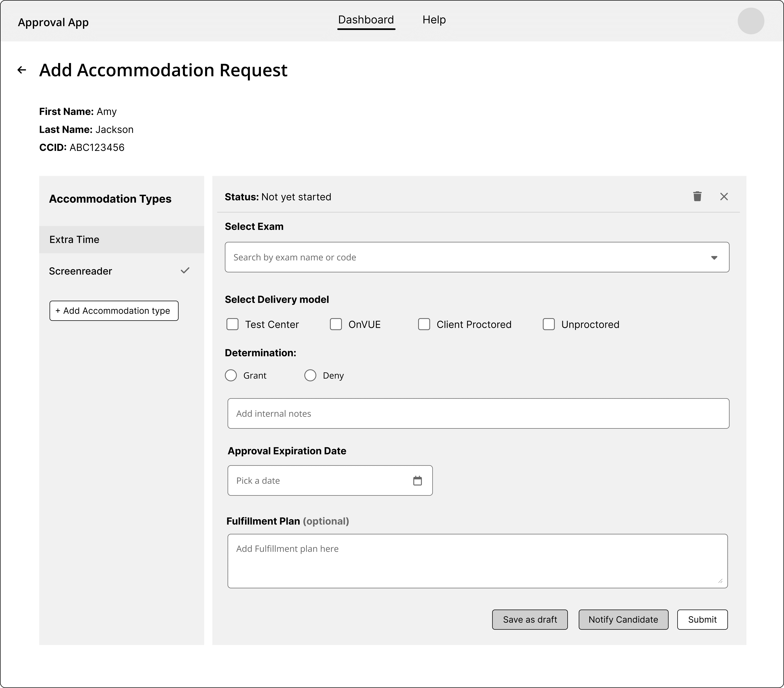Image resolution: width=784 pixels, height=688 pixels.
Task: Go to the Help menu
Action: coord(434,20)
